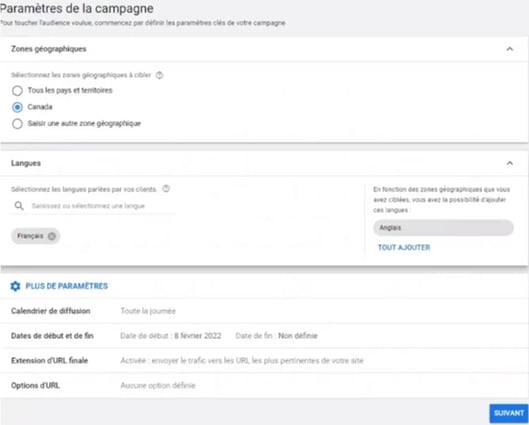This screenshot has height=425, width=529.
Task: Click the language search magnifier icon
Action: pyautogui.click(x=19, y=206)
